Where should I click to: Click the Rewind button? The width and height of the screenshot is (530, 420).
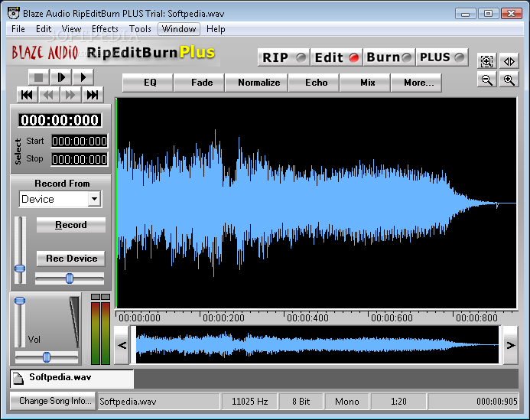pyautogui.click(x=49, y=95)
